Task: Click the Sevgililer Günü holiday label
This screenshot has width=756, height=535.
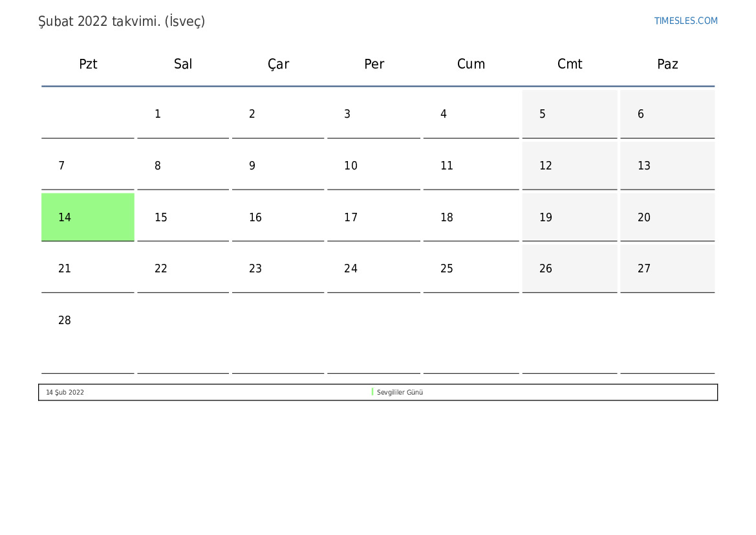Action: tap(400, 393)
